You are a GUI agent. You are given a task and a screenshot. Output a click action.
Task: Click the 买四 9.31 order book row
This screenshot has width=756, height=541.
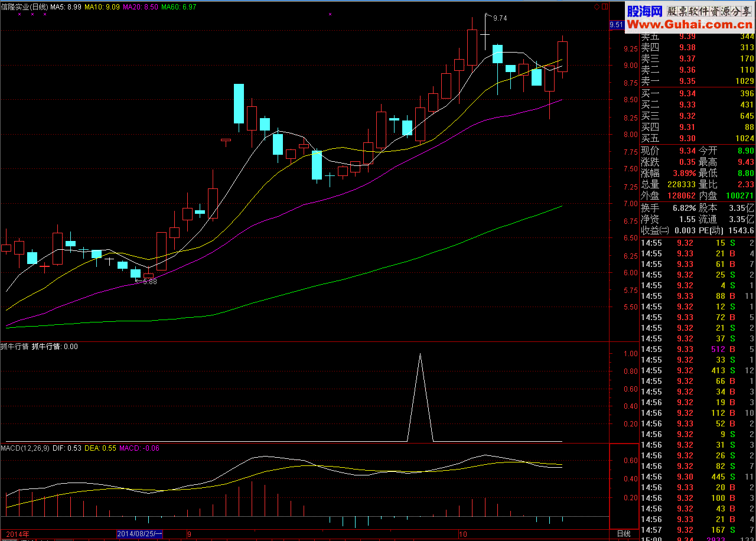click(x=698, y=128)
